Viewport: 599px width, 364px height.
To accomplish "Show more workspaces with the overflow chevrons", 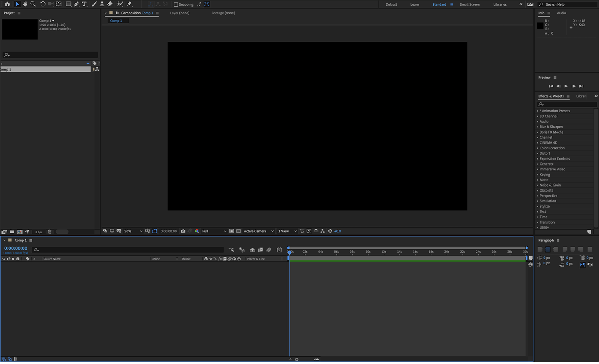I will (x=521, y=4).
